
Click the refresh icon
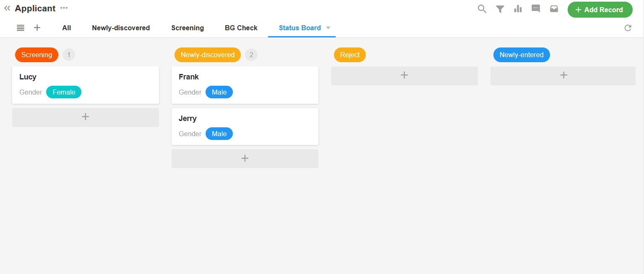click(x=628, y=28)
